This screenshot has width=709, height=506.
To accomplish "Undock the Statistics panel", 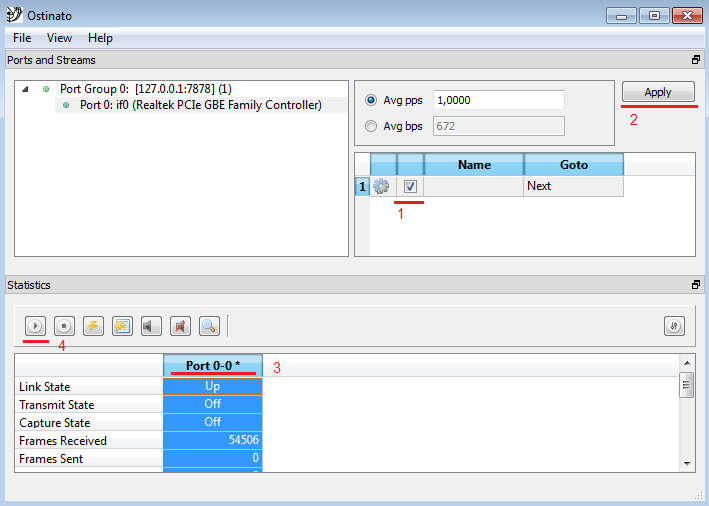I will 696,285.
